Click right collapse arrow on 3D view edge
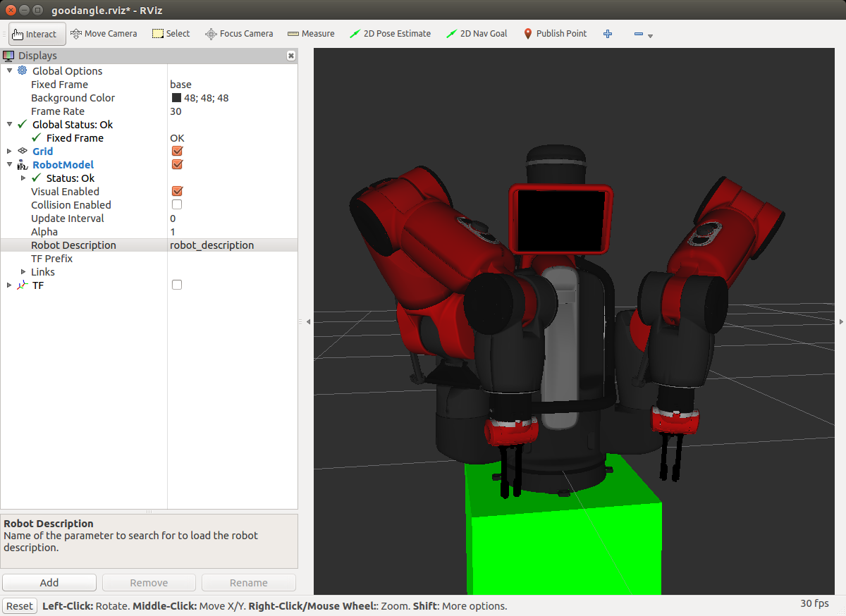Image resolution: width=846 pixels, height=616 pixels. (841, 321)
